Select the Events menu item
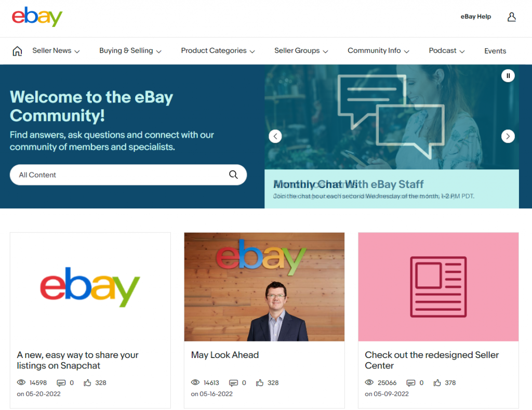 495,51
